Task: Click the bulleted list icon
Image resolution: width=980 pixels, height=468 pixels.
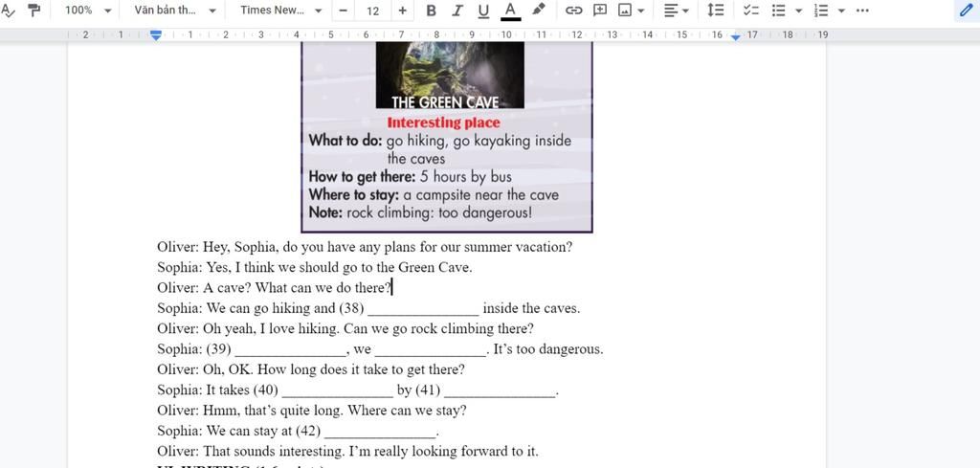Action: coord(778,11)
